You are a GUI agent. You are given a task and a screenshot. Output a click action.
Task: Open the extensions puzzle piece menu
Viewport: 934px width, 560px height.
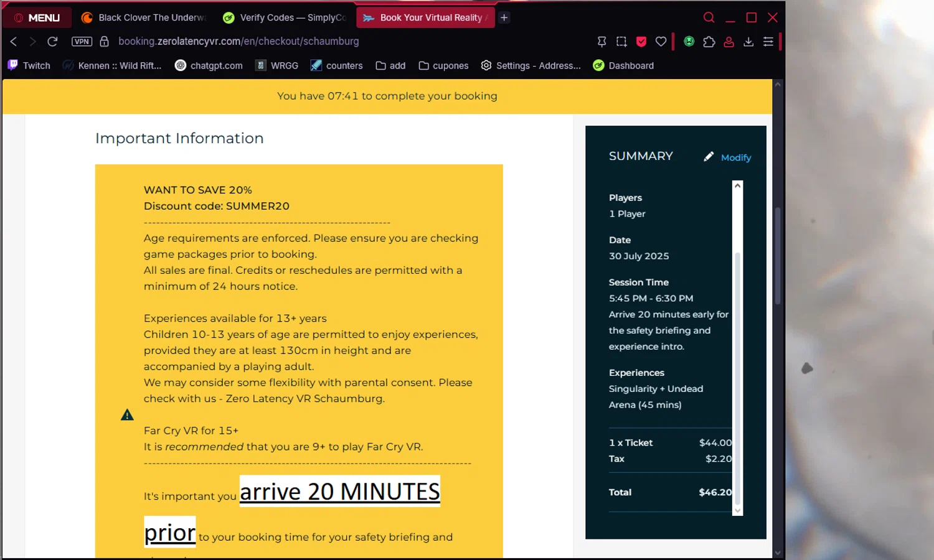709,41
